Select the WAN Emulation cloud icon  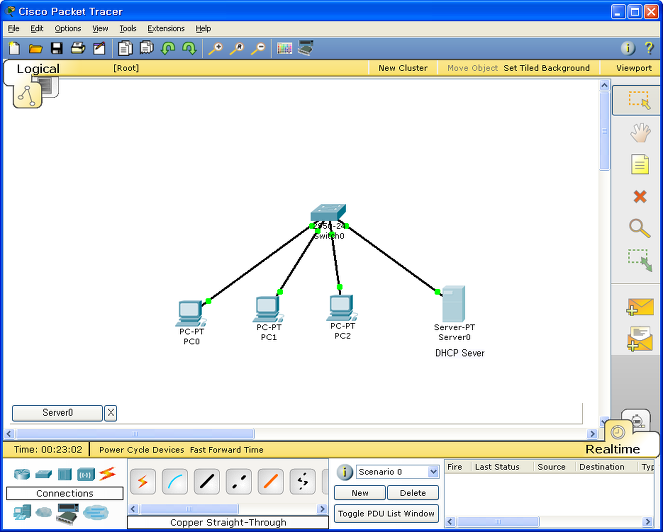[44, 513]
